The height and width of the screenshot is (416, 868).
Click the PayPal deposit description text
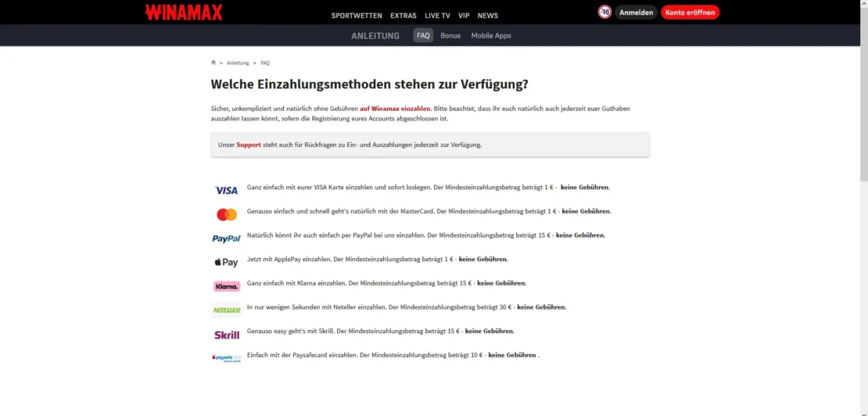pyautogui.click(x=426, y=235)
